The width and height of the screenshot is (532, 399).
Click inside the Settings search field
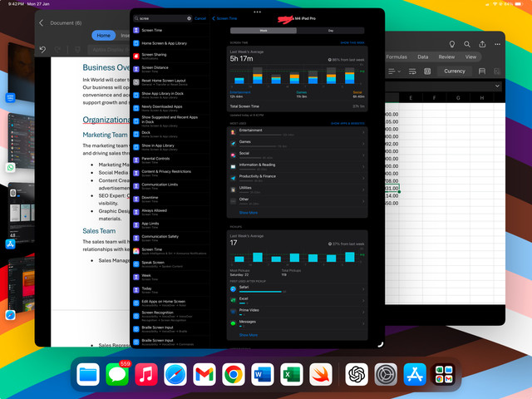[x=163, y=18]
